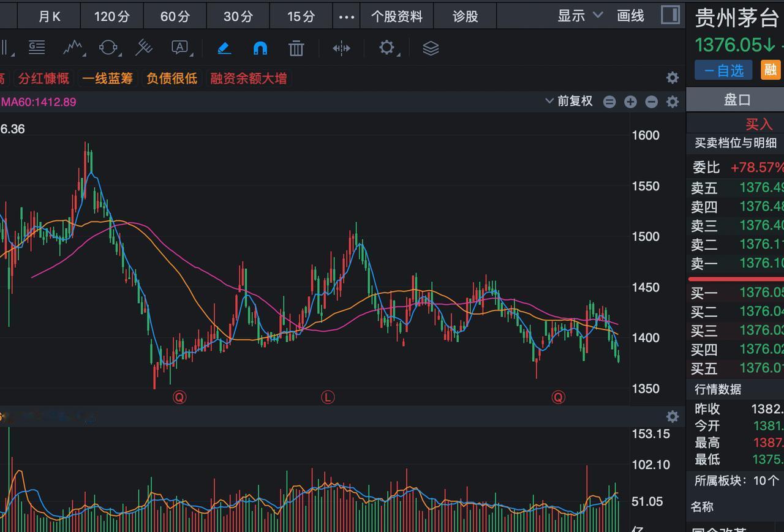The height and width of the screenshot is (532, 784).
Task: Open the ... more timeframes menu
Action: coord(346,16)
